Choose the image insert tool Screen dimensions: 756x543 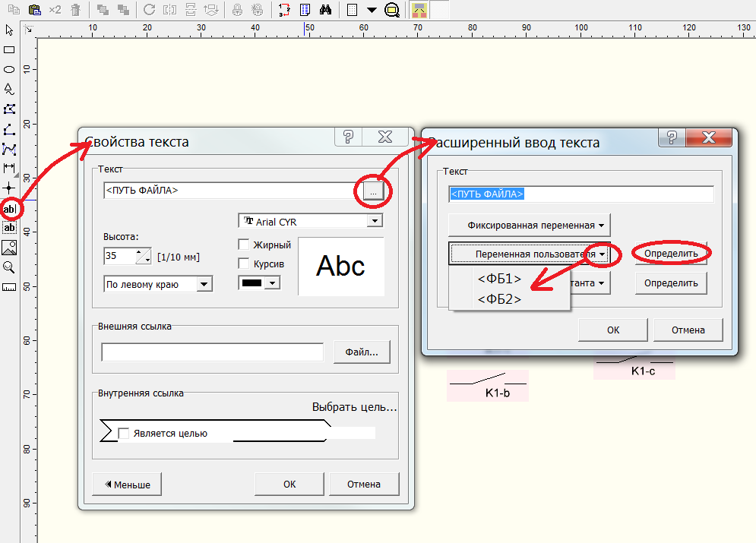9,248
